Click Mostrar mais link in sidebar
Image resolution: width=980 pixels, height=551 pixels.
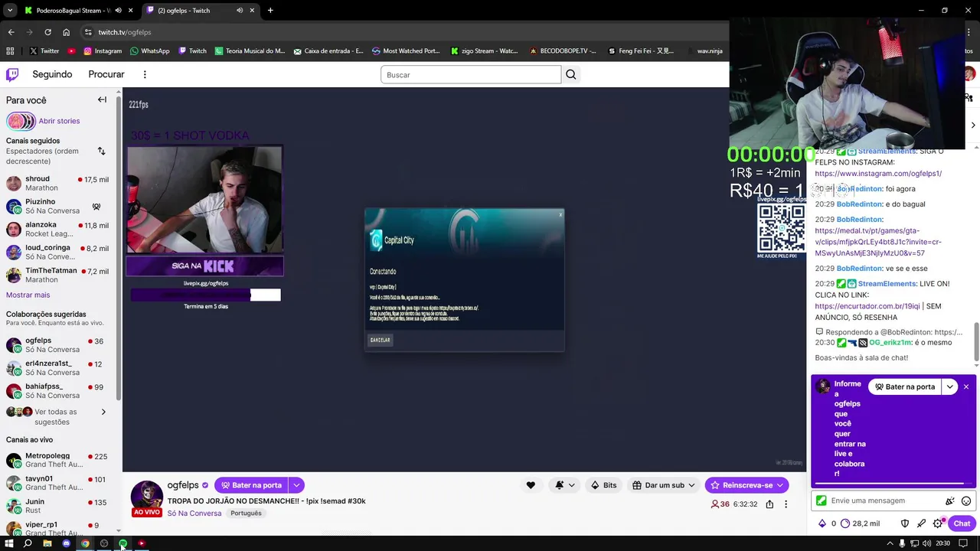[28, 295]
